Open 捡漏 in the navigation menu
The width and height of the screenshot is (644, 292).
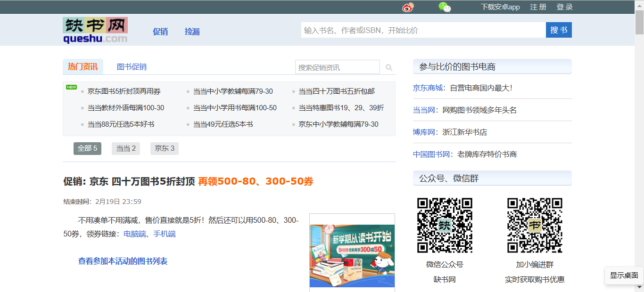click(192, 32)
